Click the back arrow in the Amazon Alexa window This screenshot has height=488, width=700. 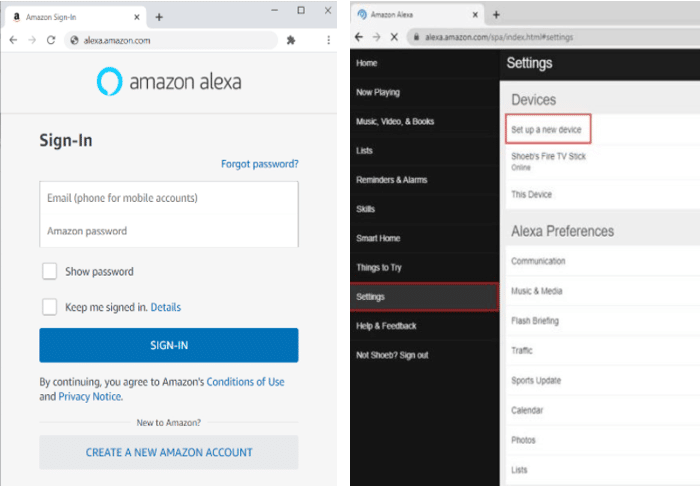(358, 37)
